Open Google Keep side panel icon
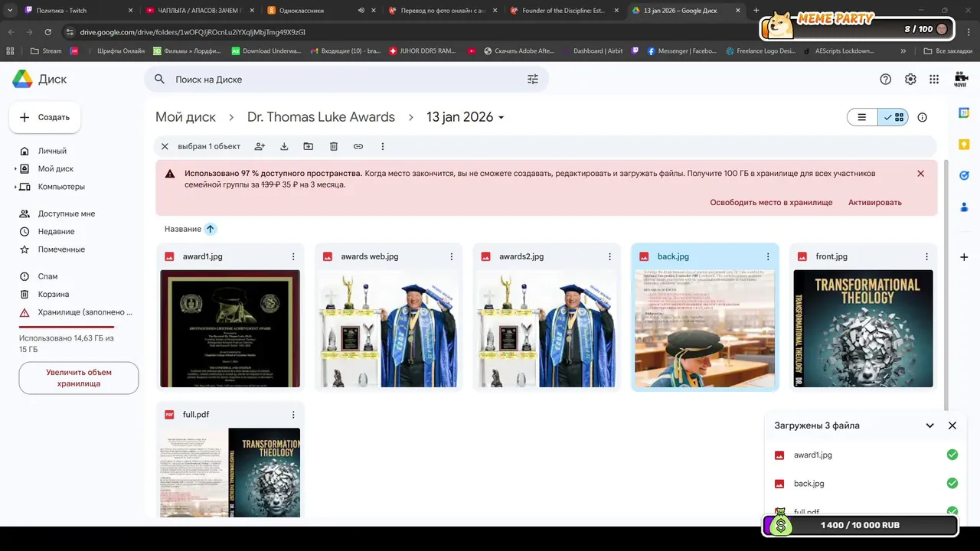This screenshot has height=551, width=980. tap(965, 144)
